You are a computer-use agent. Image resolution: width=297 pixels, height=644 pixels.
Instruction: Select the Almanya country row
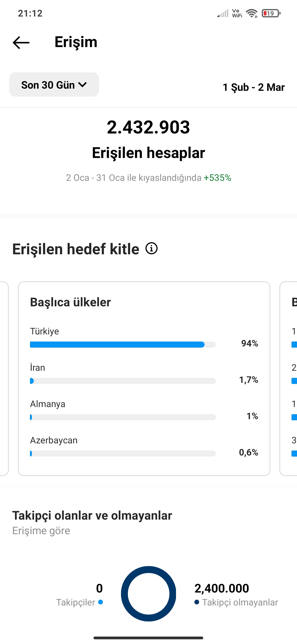pos(144,411)
